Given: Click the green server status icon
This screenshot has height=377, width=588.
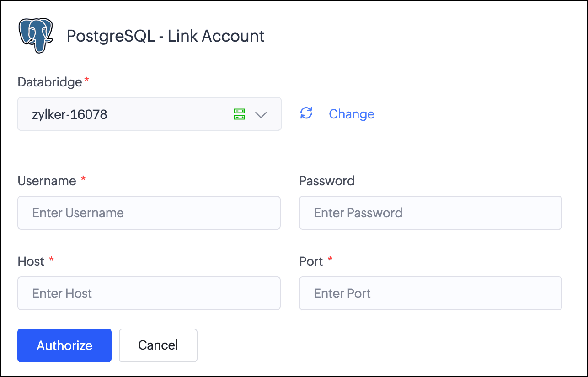Looking at the screenshot, I should pos(240,114).
